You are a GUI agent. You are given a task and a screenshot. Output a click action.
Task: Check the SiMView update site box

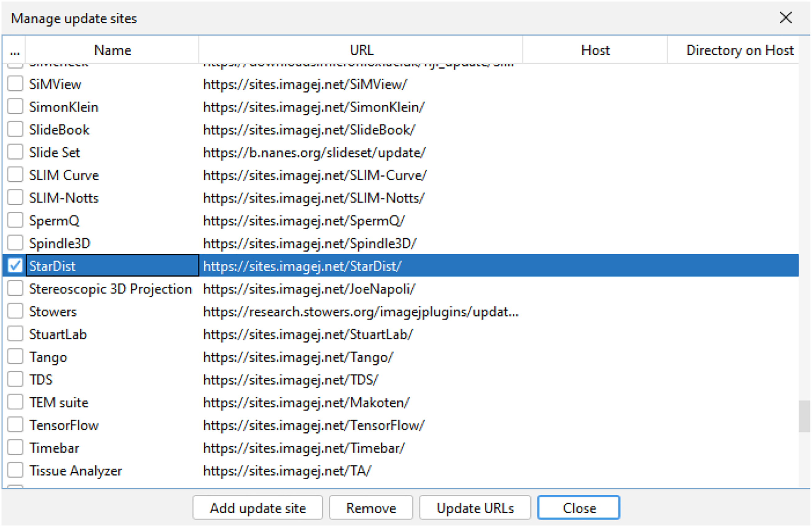pyautogui.click(x=15, y=84)
